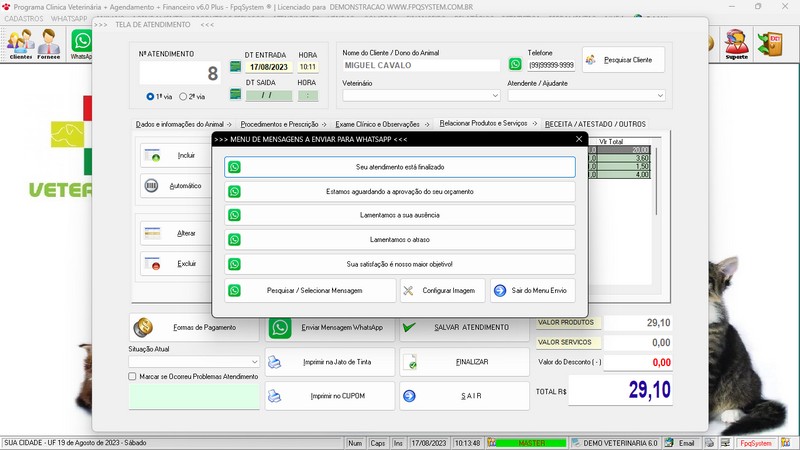Click the green calendar icon beside DT ENTRADA

pyautogui.click(x=235, y=67)
